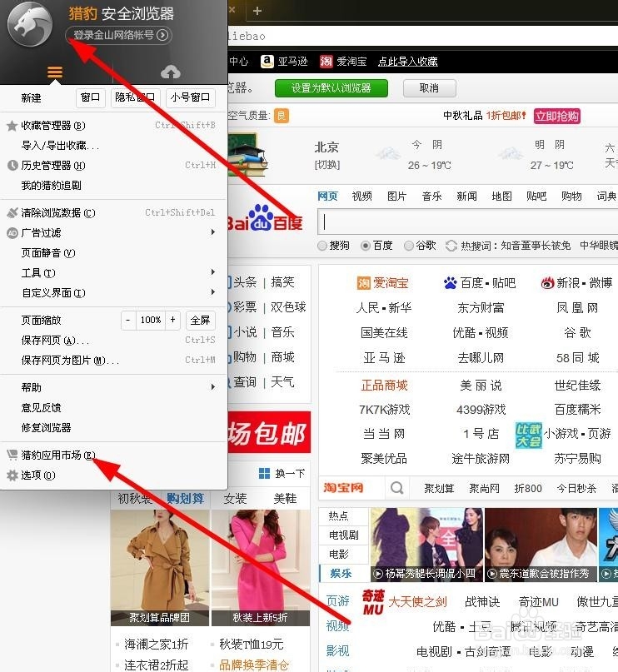Click the 爱淘宝 bookmark icon

[326, 62]
